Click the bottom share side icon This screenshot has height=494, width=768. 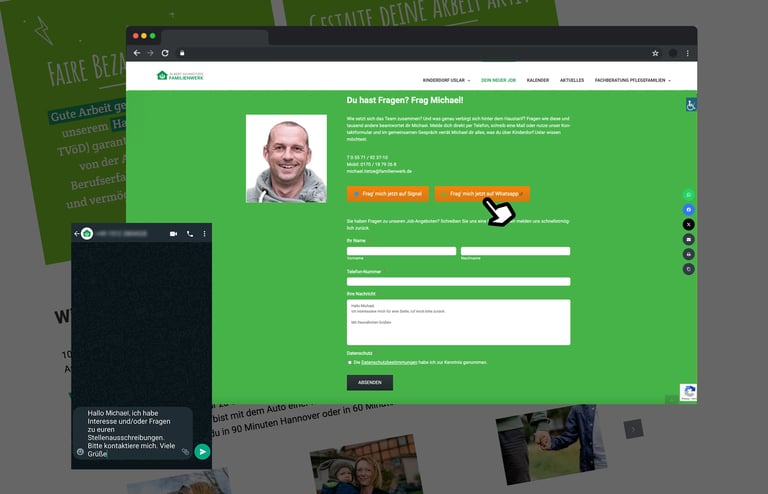click(689, 269)
